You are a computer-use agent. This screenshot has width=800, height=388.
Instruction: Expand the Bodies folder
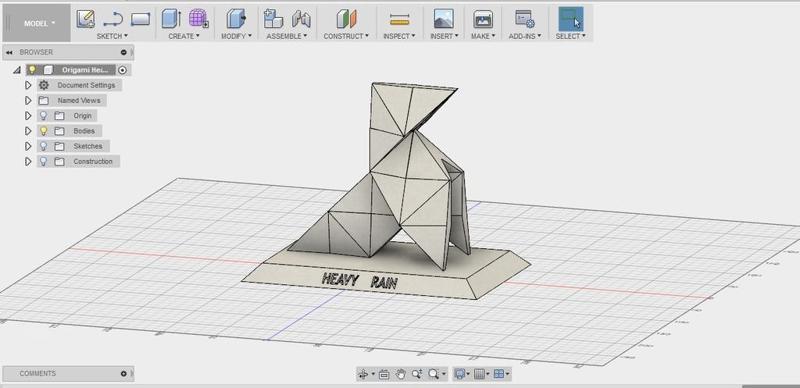[29, 131]
